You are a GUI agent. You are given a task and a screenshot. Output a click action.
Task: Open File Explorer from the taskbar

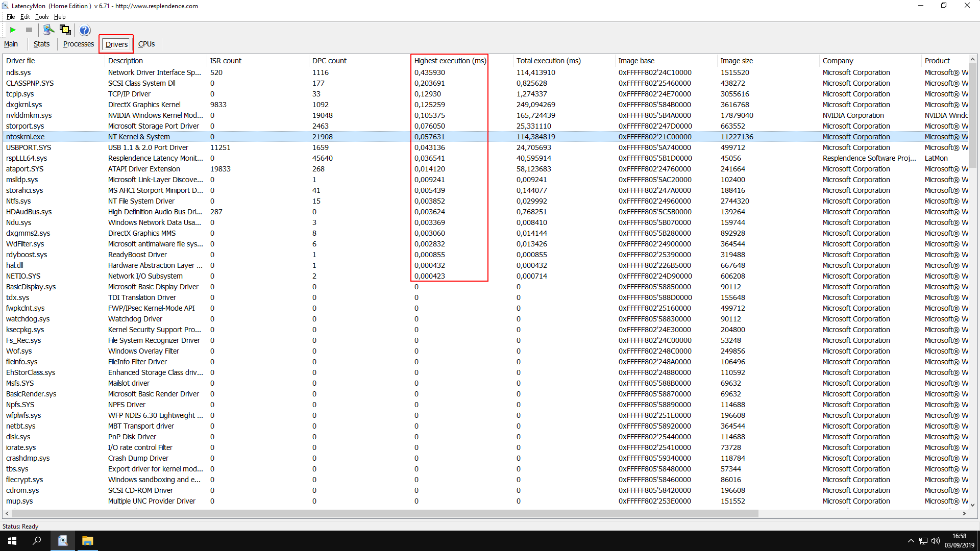click(x=88, y=541)
